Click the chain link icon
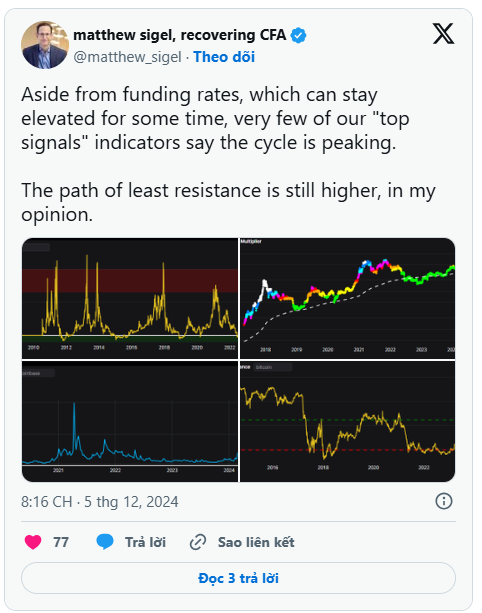The image size is (482, 613). point(198,543)
